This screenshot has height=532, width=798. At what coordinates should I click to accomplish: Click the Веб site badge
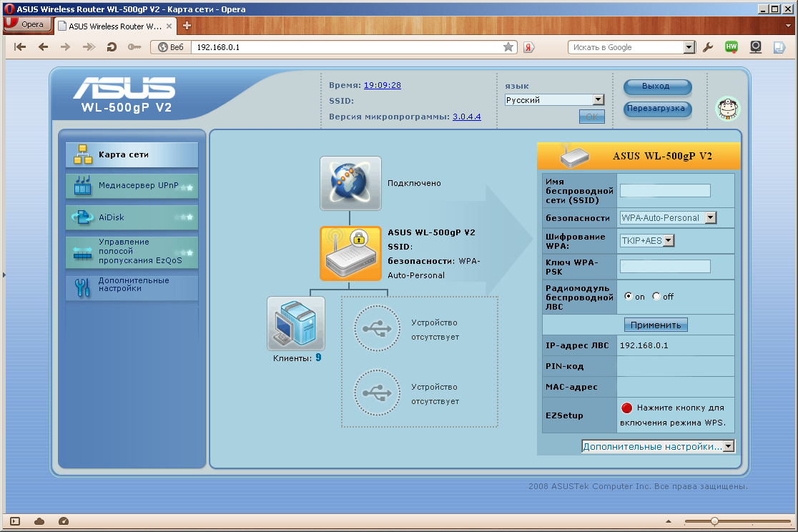[x=171, y=47]
